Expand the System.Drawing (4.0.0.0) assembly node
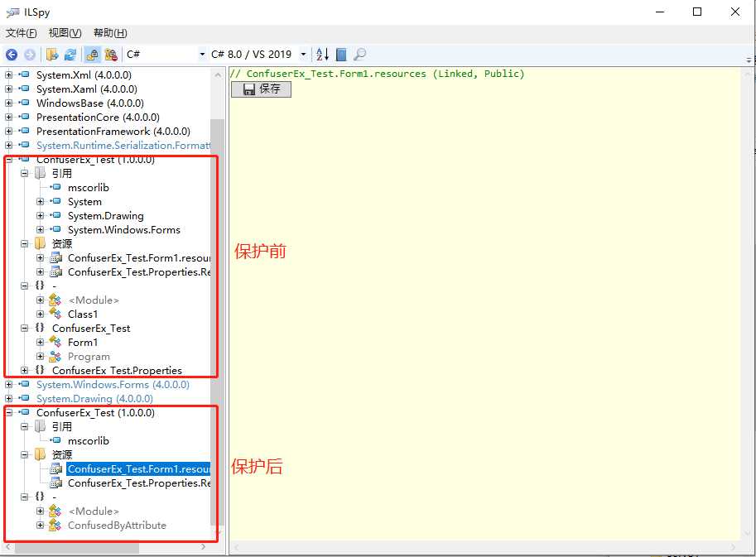The width and height of the screenshot is (756, 557). pyautogui.click(x=8, y=398)
